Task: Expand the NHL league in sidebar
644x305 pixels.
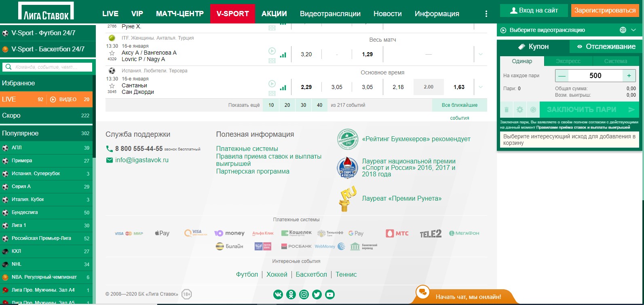Action: click(x=46, y=264)
